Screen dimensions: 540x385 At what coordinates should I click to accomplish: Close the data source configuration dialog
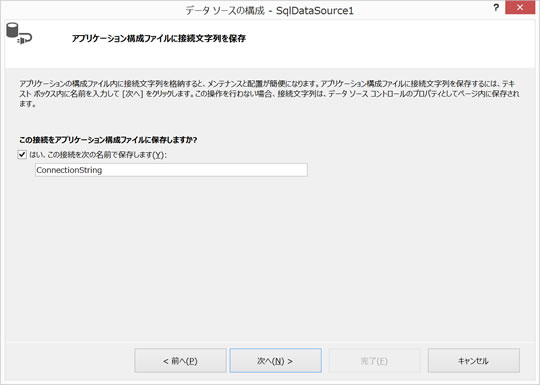point(520,8)
